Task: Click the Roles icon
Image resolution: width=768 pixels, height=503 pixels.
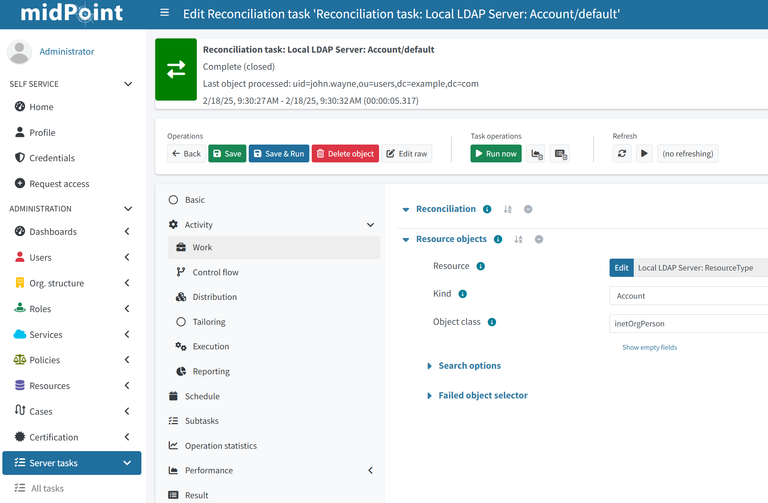Action: 20,308
